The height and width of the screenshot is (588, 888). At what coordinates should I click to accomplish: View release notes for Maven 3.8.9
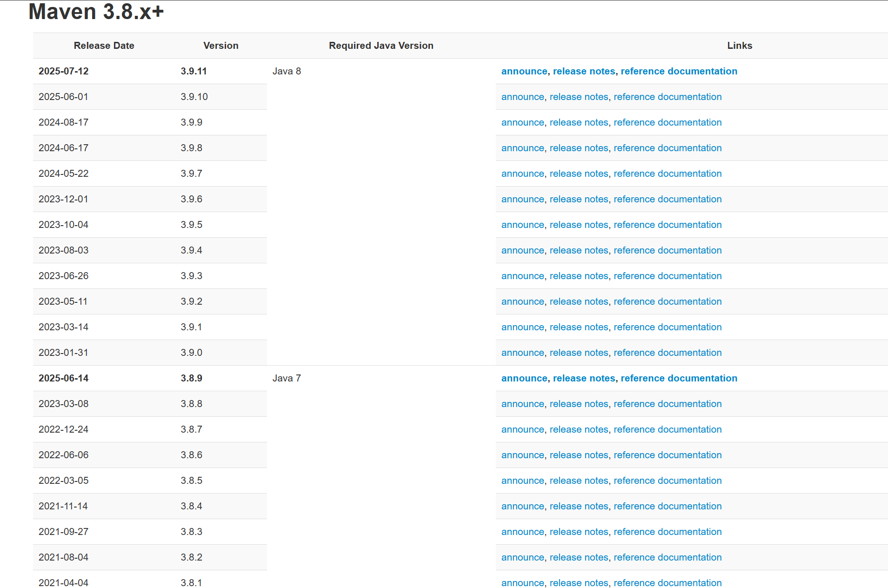point(584,378)
